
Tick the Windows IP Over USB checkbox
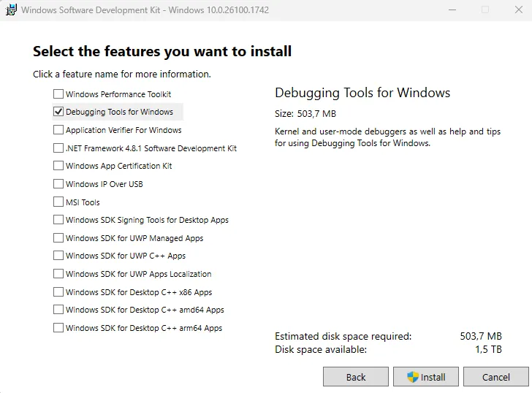pyautogui.click(x=58, y=184)
